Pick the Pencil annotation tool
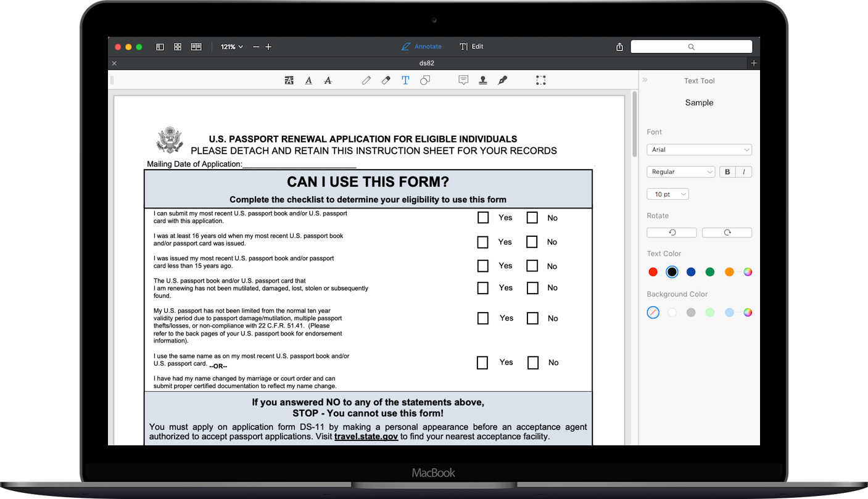This screenshot has height=499, width=868. click(366, 80)
